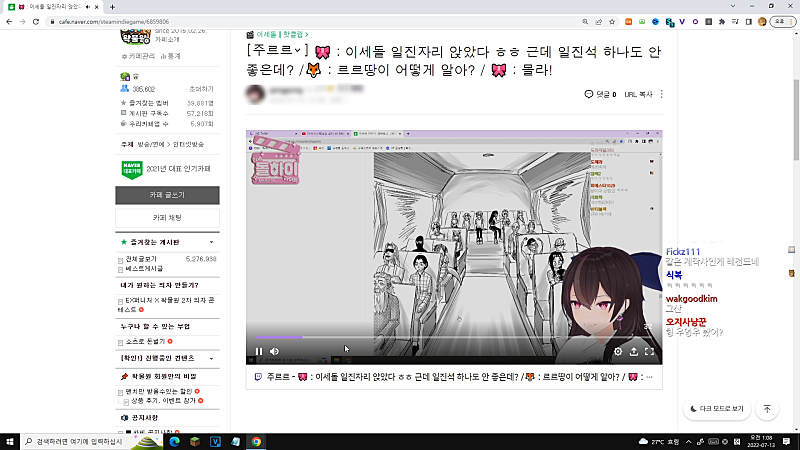Screen dimensions: 800x450
Task: Open the 베스트게시글 board
Action: pos(144,268)
